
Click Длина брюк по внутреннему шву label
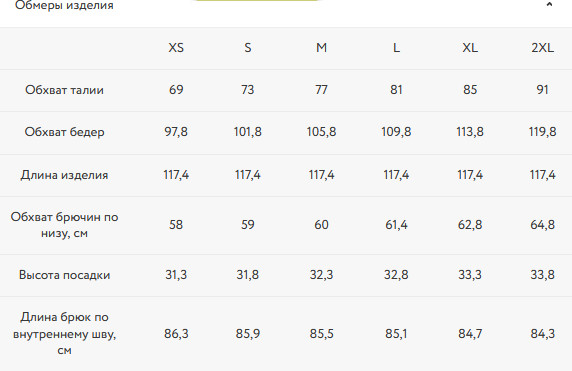pyautogui.click(x=64, y=333)
